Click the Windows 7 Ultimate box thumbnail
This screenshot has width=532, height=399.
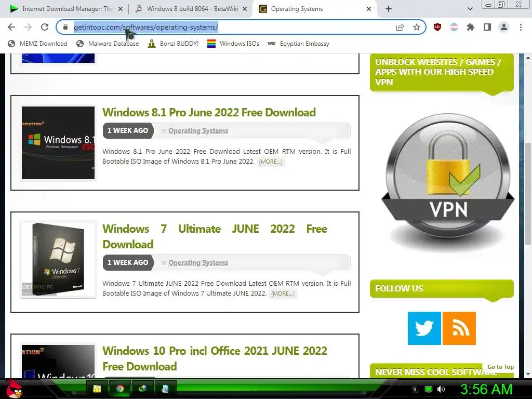click(x=58, y=260)
